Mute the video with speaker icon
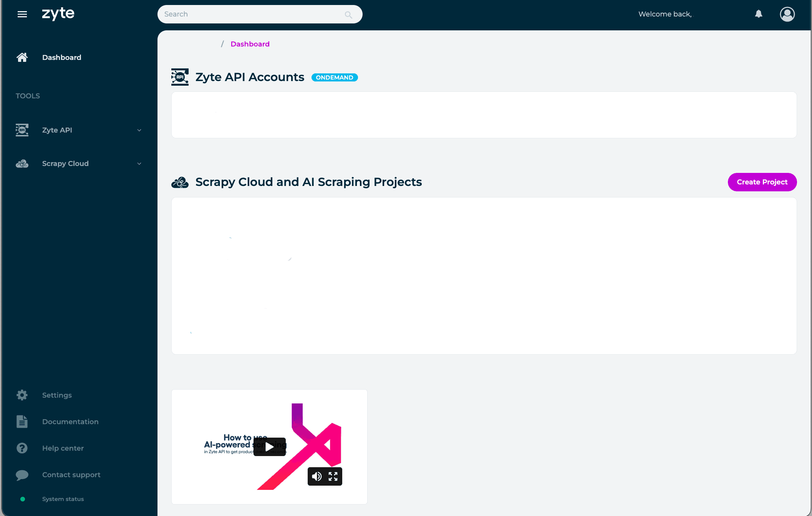 (x=317, y=476)
